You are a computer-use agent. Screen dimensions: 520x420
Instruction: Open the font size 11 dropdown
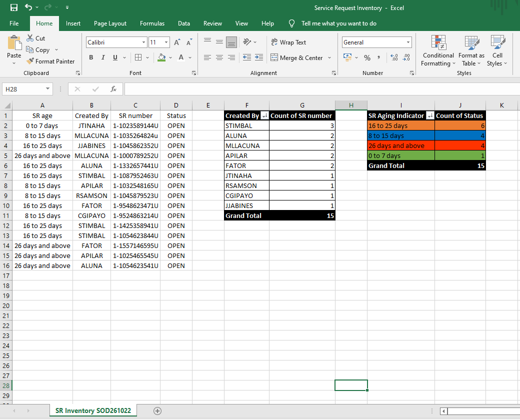166,42
